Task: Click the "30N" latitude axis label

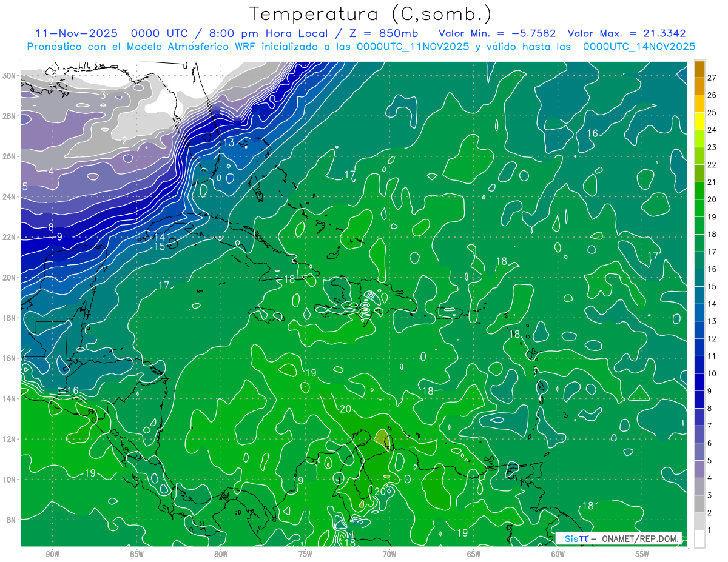Action: 9,76
